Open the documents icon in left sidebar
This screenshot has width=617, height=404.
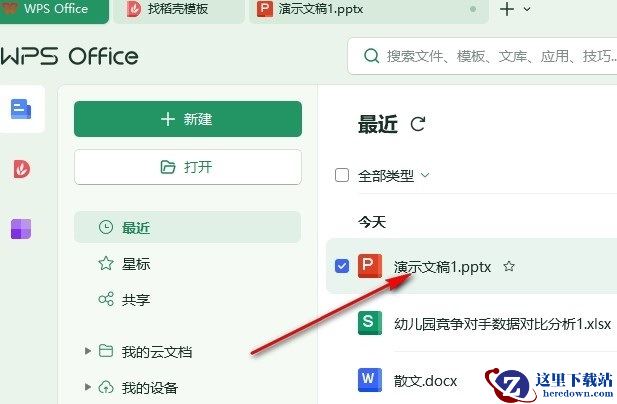click(21, 109)
